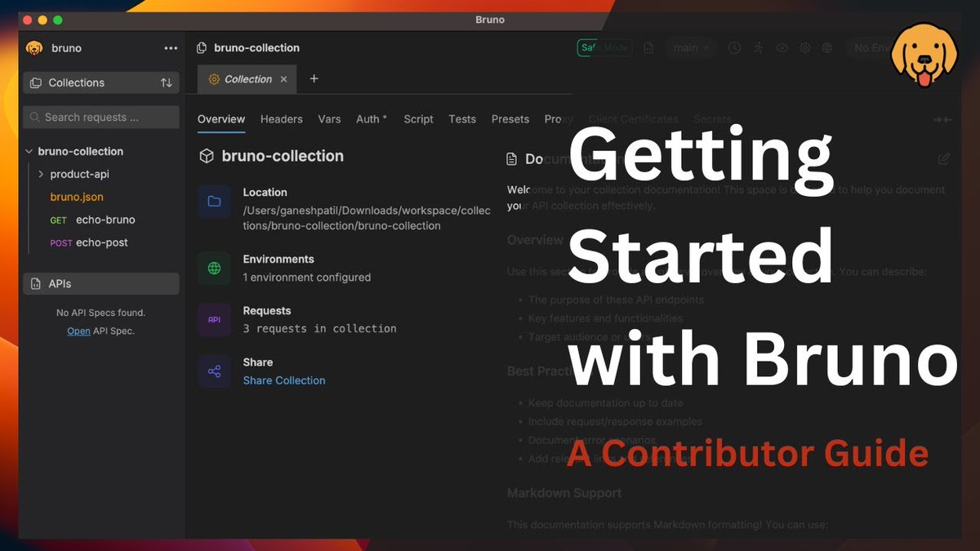This screenshot has width=980, height=551.
Task: Open bruno.json in the collection tree
Action: [77, 197]
